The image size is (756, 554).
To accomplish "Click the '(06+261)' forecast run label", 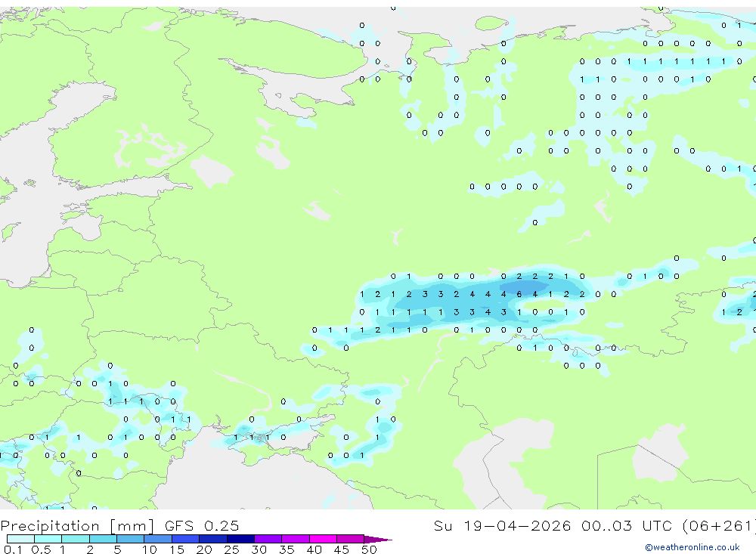I will [718, 525].
